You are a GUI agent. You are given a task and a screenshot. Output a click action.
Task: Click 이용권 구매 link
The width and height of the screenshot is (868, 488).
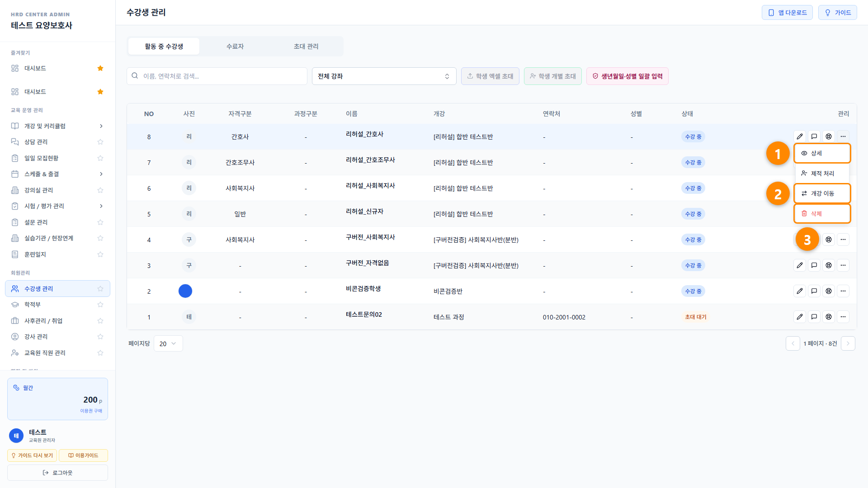[x=91, y=411]
